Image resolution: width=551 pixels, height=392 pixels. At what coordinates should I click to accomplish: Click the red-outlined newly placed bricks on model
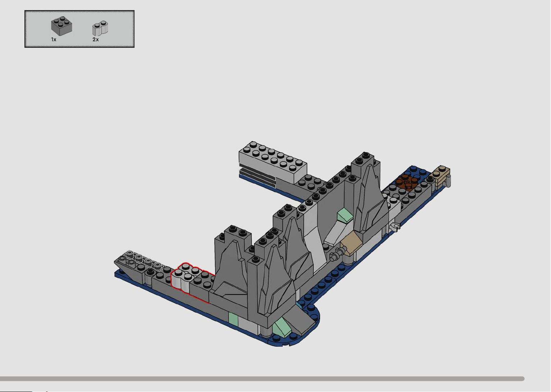(193, 282)
